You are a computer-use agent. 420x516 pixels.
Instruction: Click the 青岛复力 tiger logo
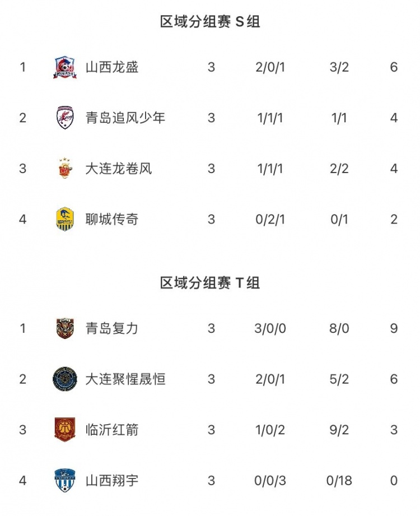click(66, 328)
